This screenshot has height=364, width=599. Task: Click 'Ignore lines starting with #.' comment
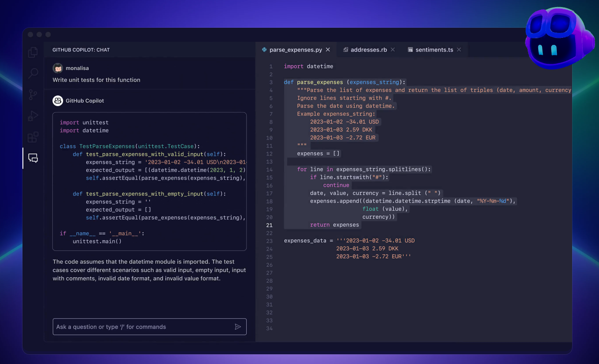pos(344,98)
